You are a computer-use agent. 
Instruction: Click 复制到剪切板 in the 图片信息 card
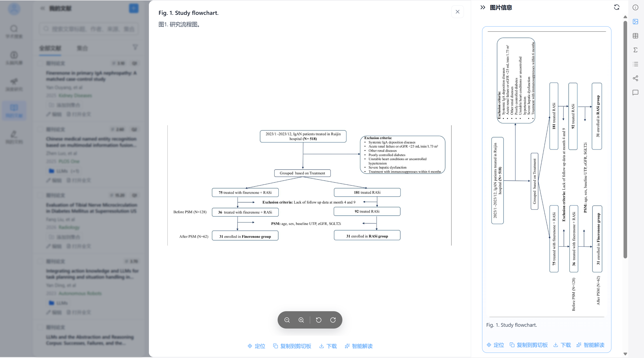tap(528, 345)
